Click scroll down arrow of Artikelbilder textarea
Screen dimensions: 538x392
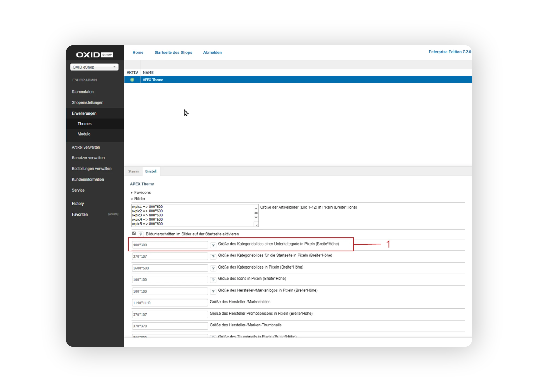point(256,218)
